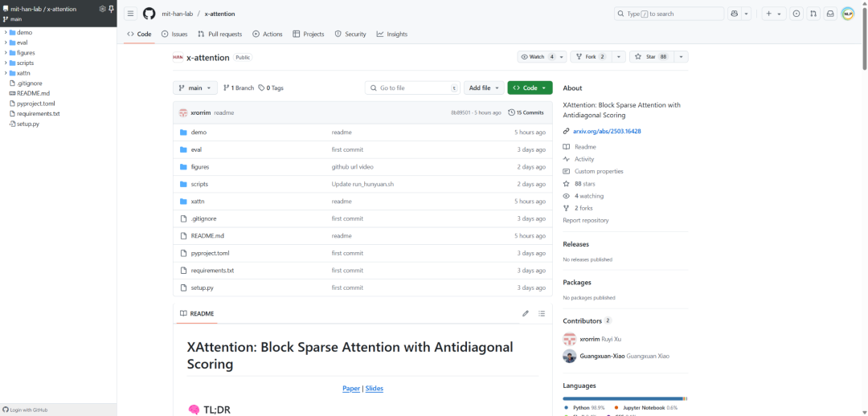
Task: Open the Issues icon in header
Action: click(796, 14)
